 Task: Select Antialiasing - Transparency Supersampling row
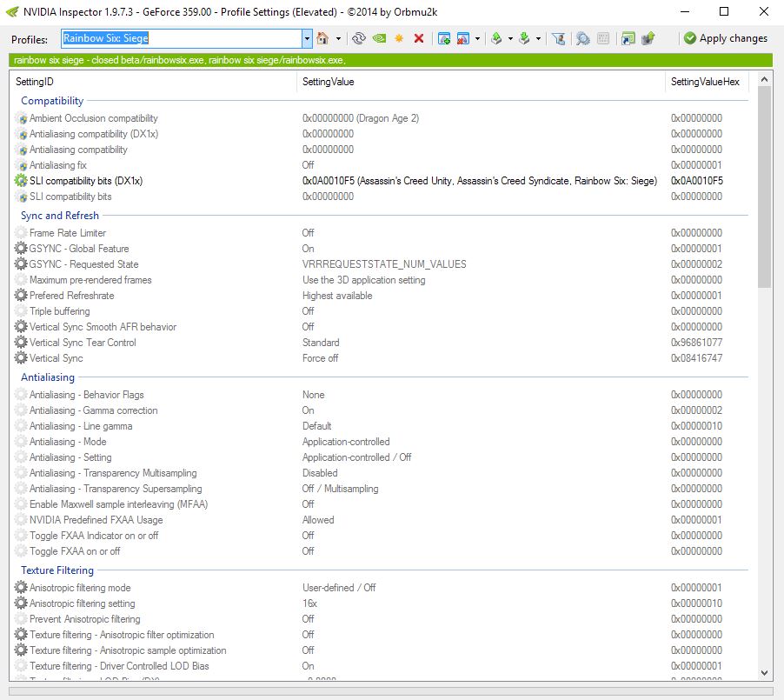pos(381,489)
